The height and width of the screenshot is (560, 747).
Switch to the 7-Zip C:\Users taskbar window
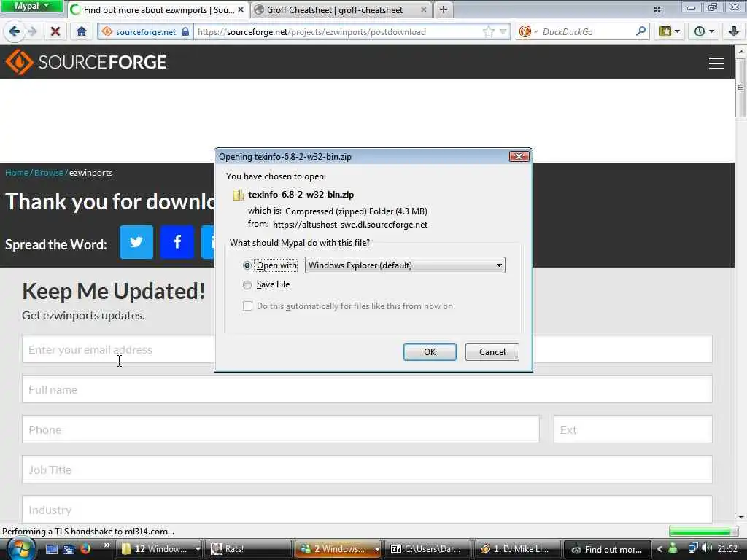(427, 549)
